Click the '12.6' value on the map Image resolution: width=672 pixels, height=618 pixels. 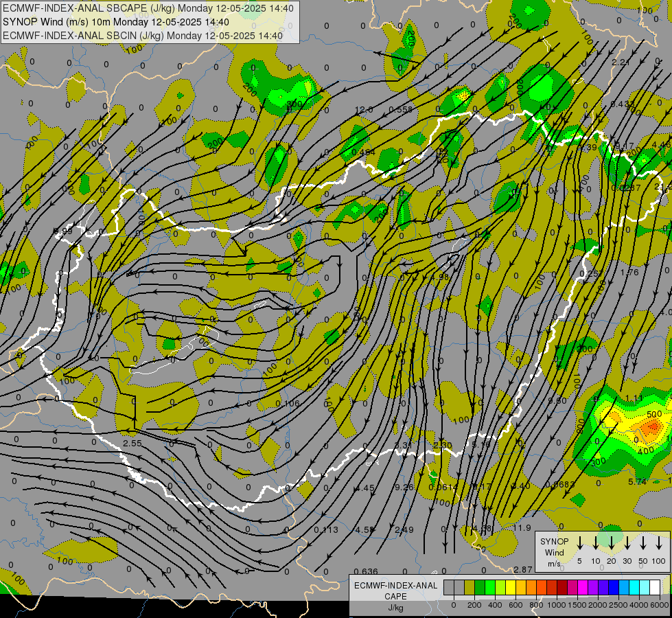coord(364,110)
